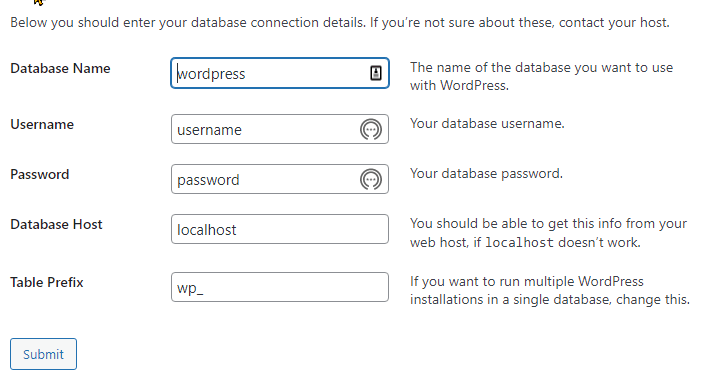The height and width of the screenshot is (388, 707).
Task: Click the 'Your database password.' help text
Action: [x=486, y=173]
